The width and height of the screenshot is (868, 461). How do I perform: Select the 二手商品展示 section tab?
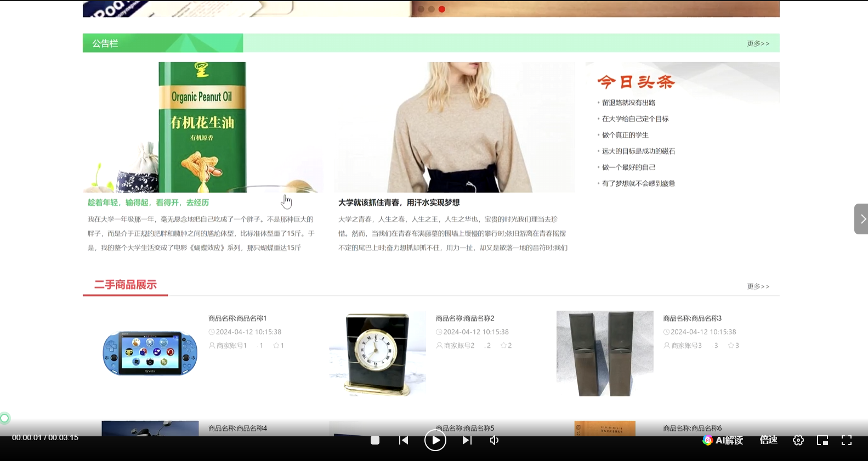click(x=126, y=285)
